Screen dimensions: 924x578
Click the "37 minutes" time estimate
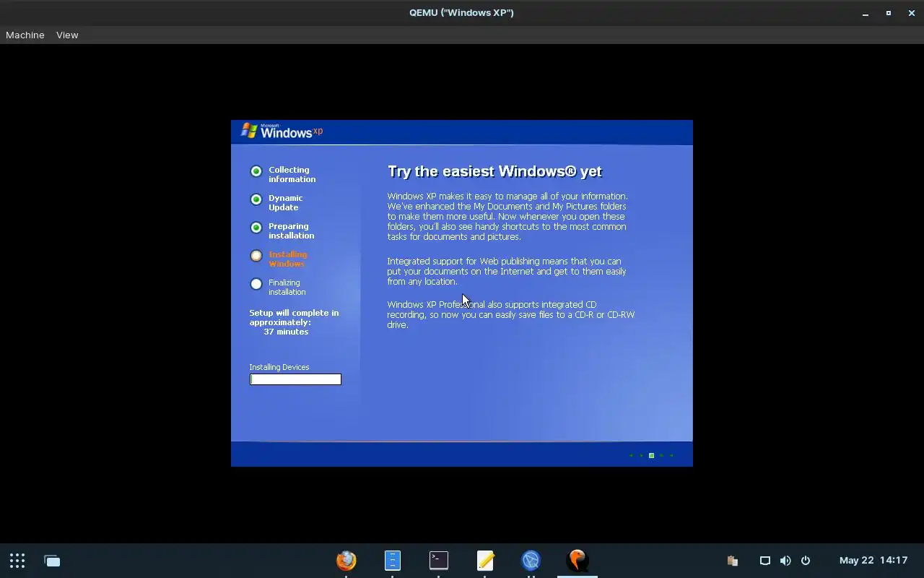[x=286, y=332]
